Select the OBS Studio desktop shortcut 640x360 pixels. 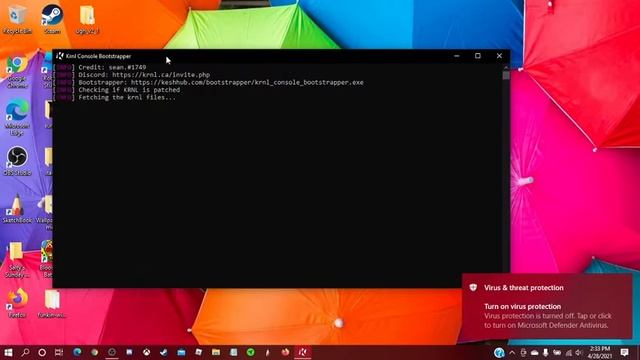pos(17,161)
